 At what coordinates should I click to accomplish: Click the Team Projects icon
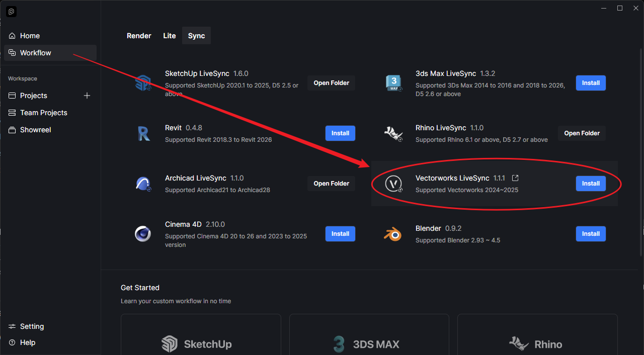(12, 113)
